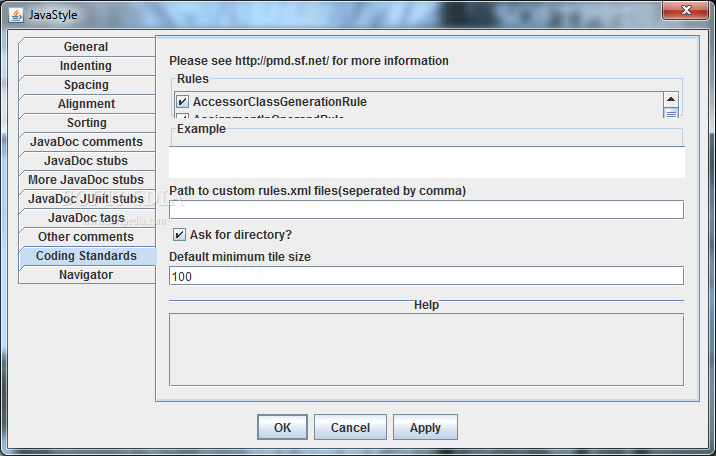Screen dimensions: 716x456
Task: Select the JavaDoc JUnit stubs tab
Action: 87,199
